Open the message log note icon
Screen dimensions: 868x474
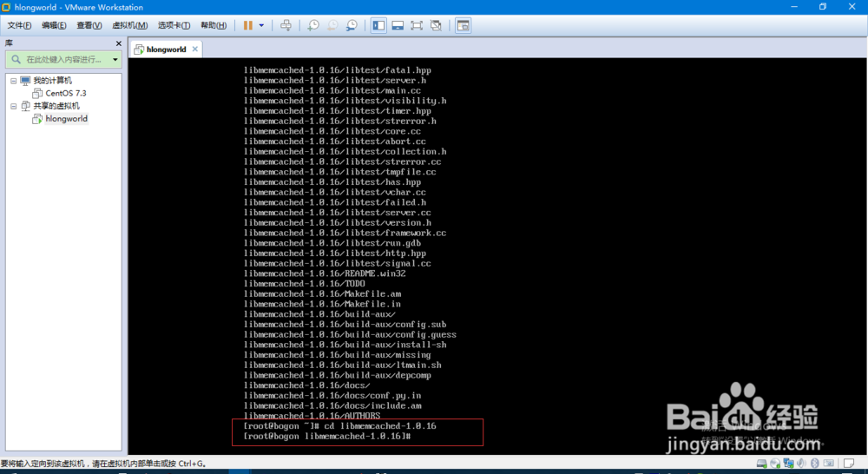click(x=849, y=463)
